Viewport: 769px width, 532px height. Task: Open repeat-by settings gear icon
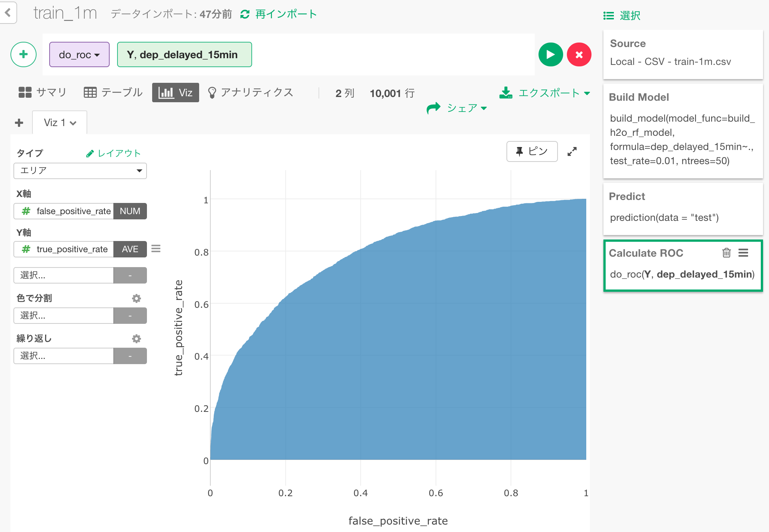[136, 338]
